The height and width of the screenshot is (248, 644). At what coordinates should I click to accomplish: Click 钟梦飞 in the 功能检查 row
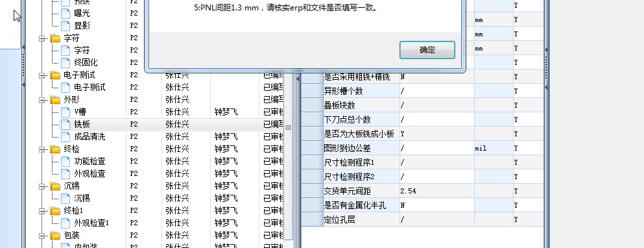[x=226, y=161]
